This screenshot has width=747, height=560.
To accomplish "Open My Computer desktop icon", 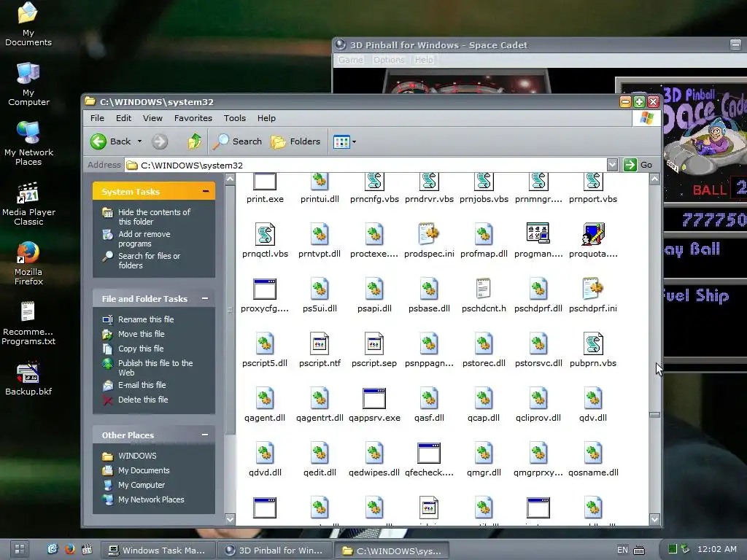I will (x=28, y=84).
